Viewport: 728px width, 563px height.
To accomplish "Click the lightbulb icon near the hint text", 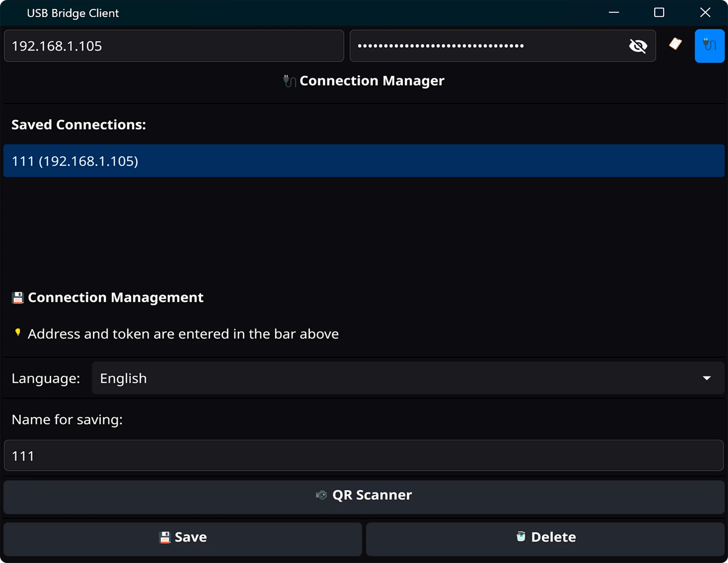I will click(18, 333).
